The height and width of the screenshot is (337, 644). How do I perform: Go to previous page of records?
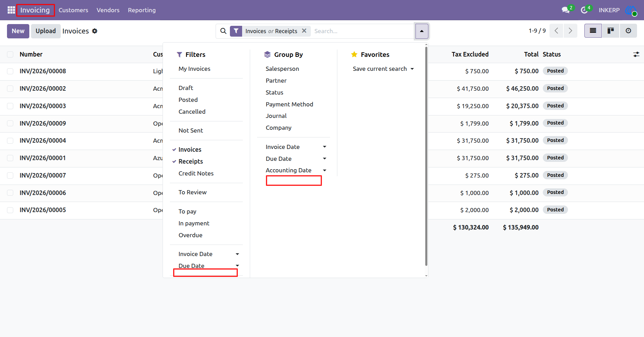[556, 31]
